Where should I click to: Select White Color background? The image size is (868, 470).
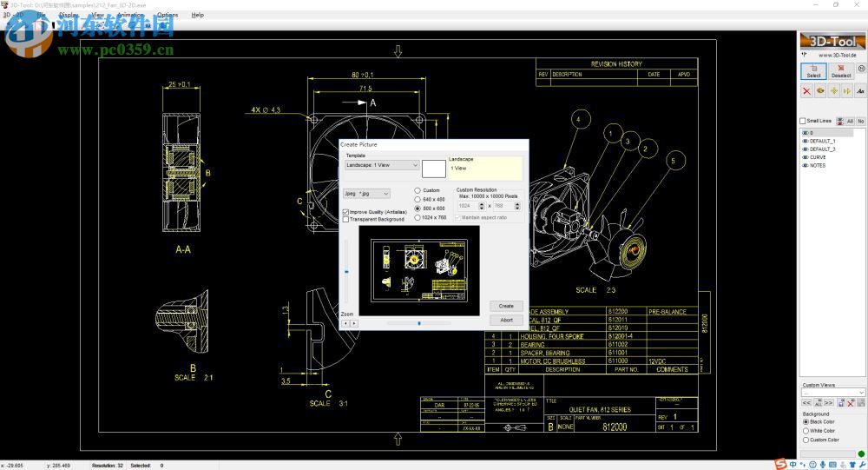[x=806, y=431]
